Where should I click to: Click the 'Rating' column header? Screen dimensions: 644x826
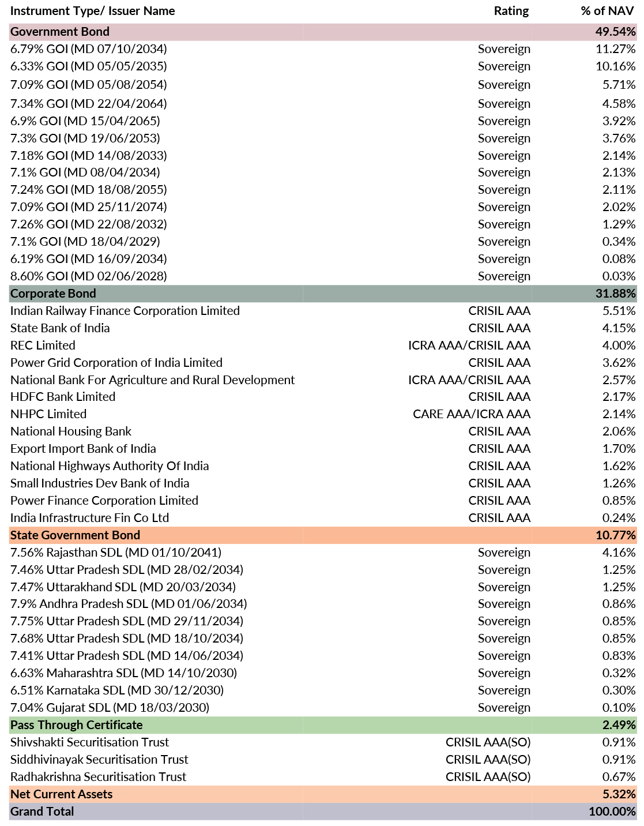(511, 11)
